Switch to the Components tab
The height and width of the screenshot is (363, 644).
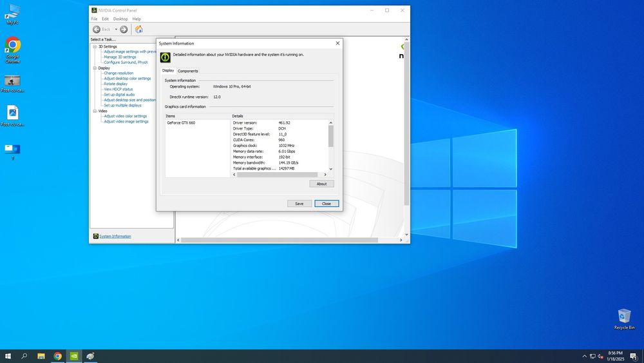click(x=187, y=71)
